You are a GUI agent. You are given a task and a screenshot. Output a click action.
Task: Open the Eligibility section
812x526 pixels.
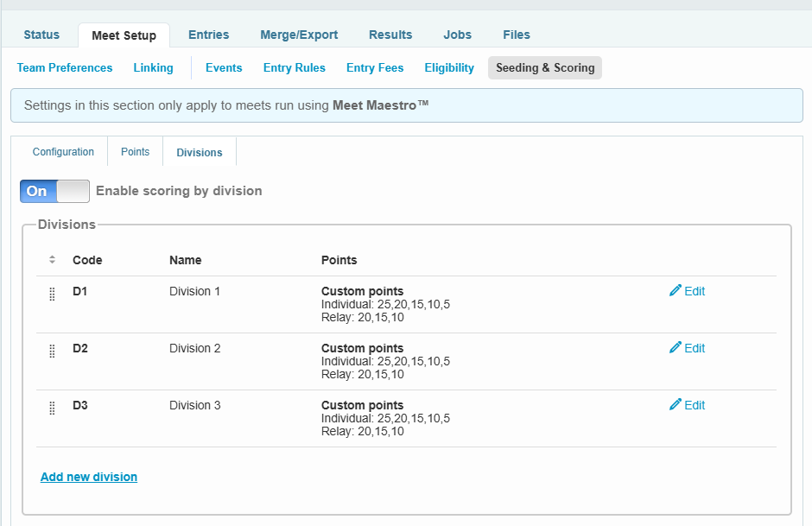click(449, 67)
